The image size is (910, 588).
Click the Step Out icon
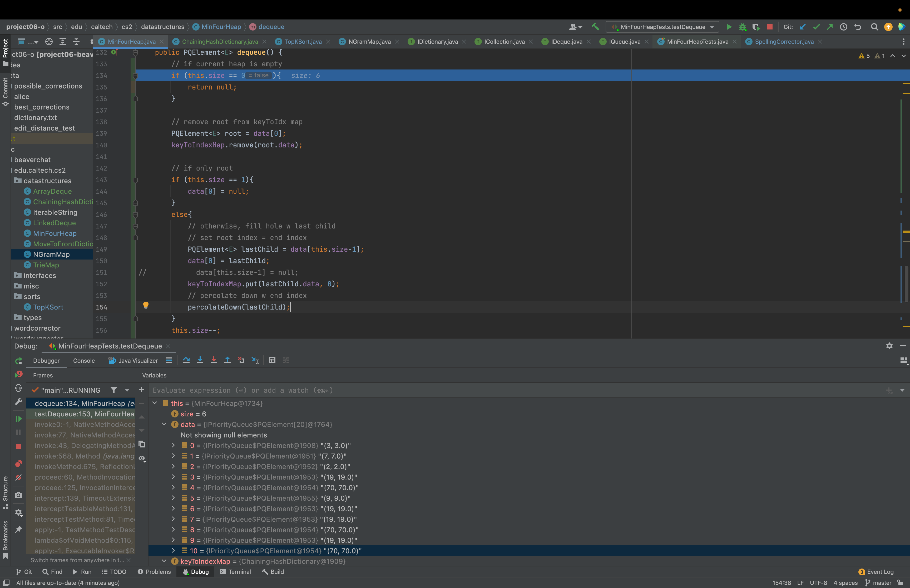227,360
